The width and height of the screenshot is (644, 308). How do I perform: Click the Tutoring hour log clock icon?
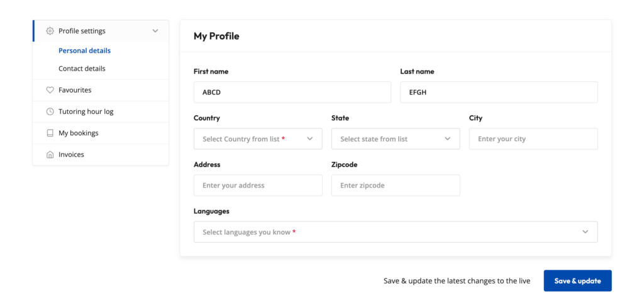click(x=50, y=111)
